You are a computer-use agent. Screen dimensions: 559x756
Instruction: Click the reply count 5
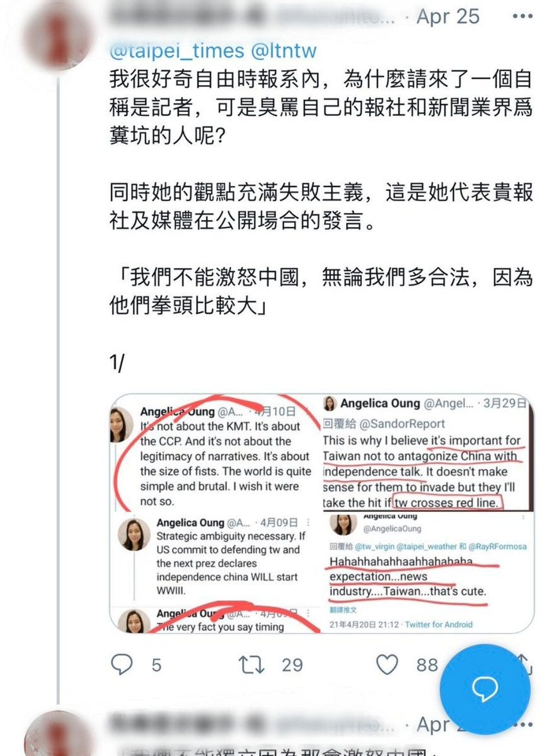click(x=156, y=665)
